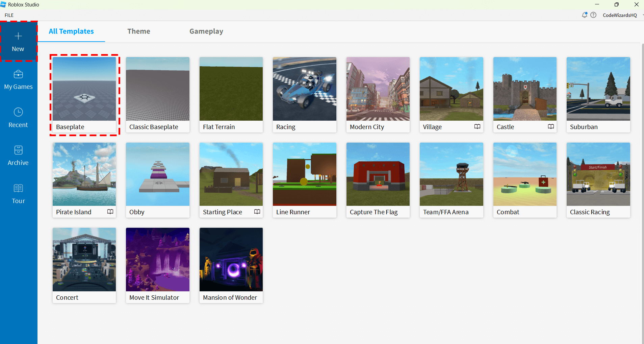Switch to the Theme tab
Screen dimensions: 644x344
[x=138, y=31]
